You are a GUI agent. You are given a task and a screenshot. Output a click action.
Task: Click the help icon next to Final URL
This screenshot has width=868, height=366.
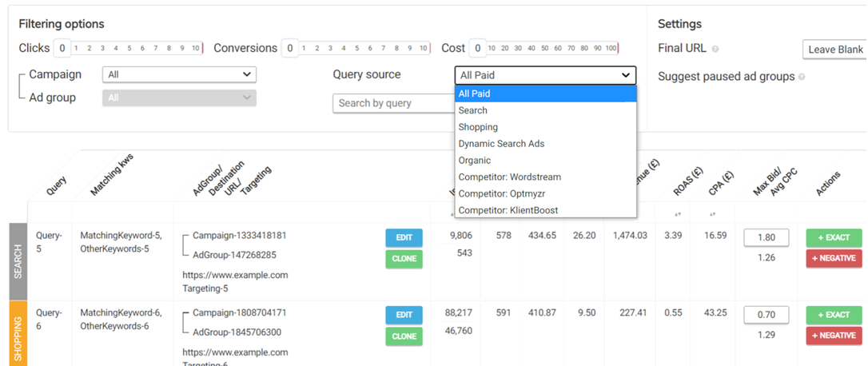pyautogui.click(x=715, y=49)
